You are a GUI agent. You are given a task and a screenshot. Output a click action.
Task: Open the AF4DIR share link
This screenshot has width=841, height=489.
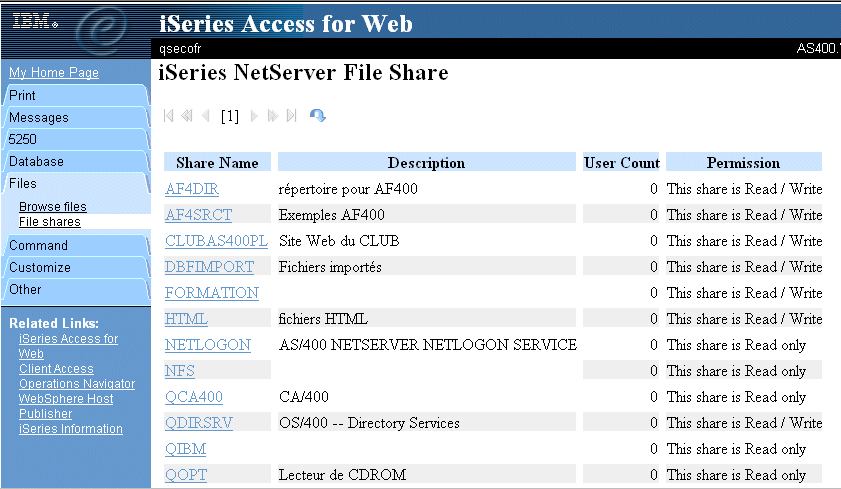click(191, 189)
